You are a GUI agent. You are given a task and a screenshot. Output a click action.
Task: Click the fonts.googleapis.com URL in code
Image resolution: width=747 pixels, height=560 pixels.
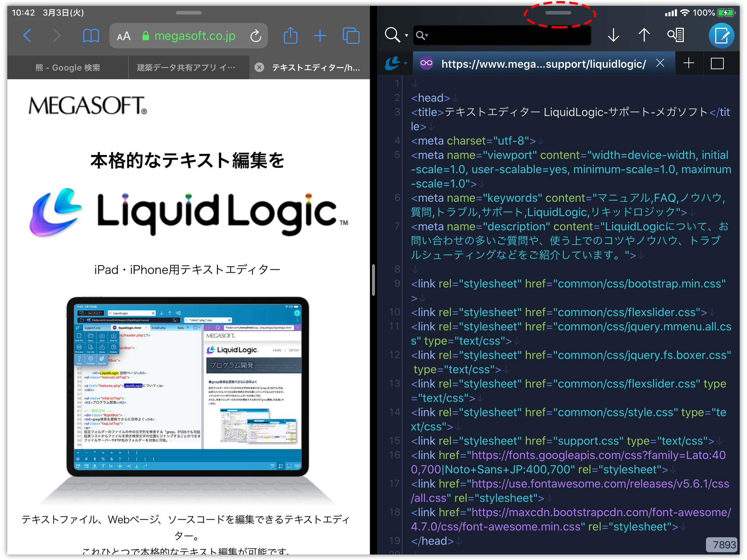tap(569, 462)
